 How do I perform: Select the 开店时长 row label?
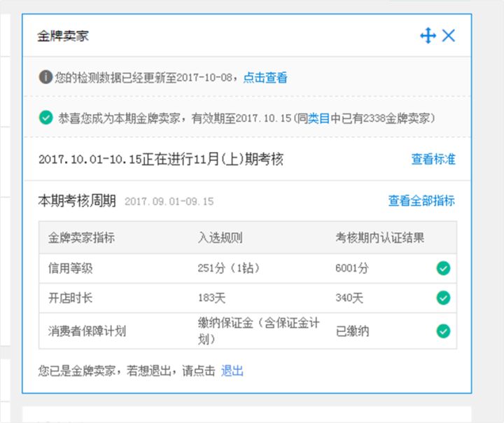pyautogui.click(x=70, y=298)
